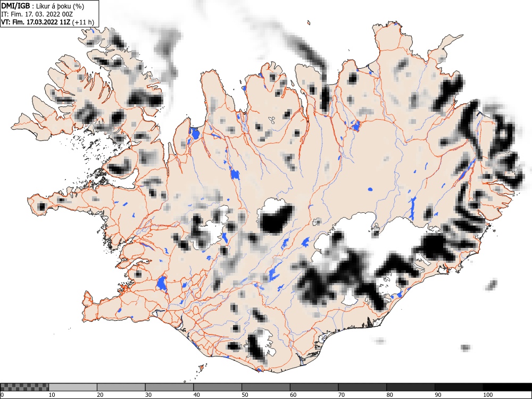Click the legend label '70'
The height and width of the screenshot is (399, 532).
click(341, 395)
